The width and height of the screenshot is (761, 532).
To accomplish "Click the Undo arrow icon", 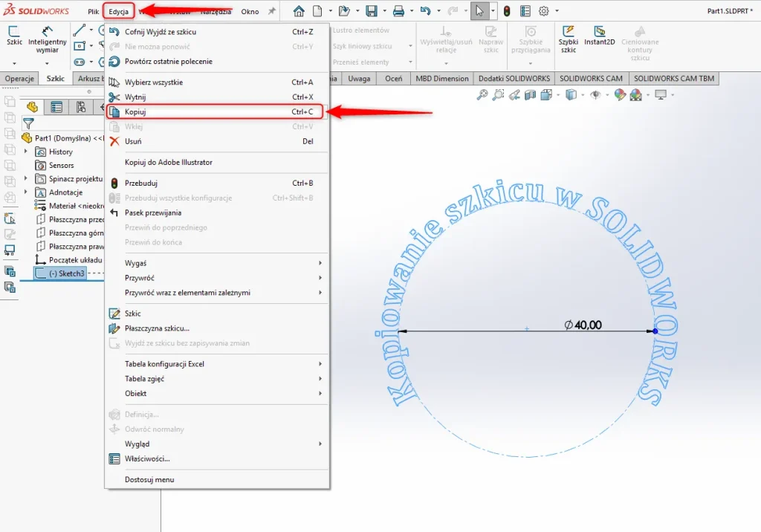I will pos(426,11).
